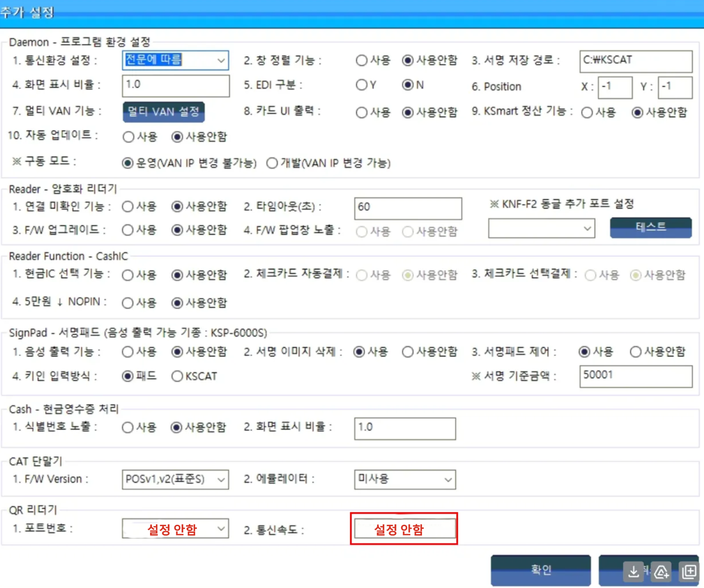Click the Daemon 화면 표시 비율 field
704x588 pixels.
pyautogui.click(x=176, y=86)
